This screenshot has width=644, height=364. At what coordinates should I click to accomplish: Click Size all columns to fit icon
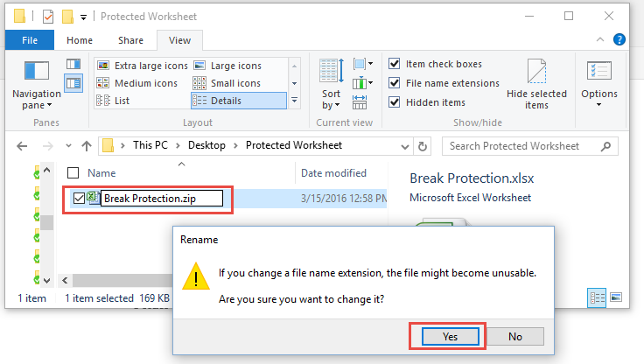coord(360,101)
